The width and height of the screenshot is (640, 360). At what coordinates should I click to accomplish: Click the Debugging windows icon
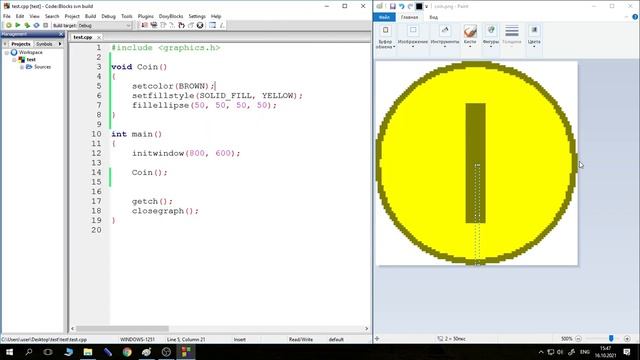tap(212, 25)
